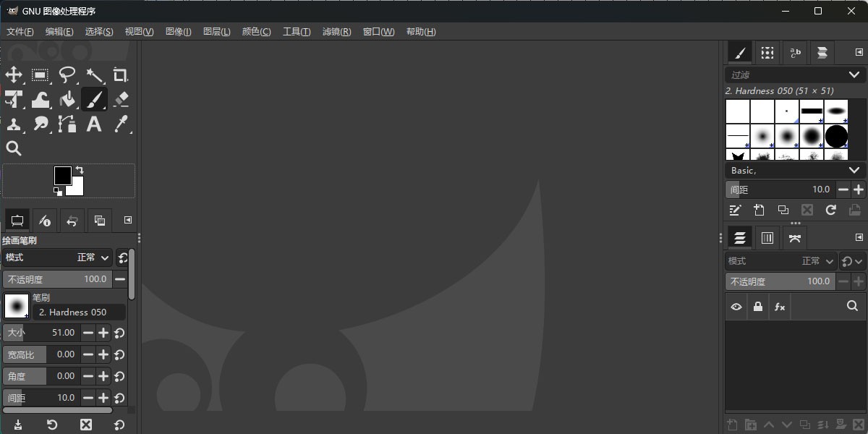Open the 图层 menu
The width and height of the screenshot is (868, 434).
(x=216, y=31)
